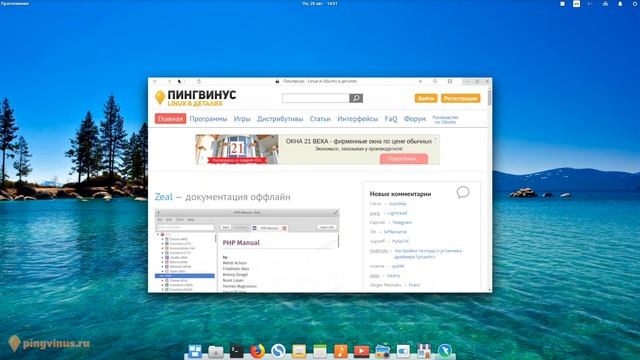Open the Руководство по Ubuntu link

click(445, 120)
